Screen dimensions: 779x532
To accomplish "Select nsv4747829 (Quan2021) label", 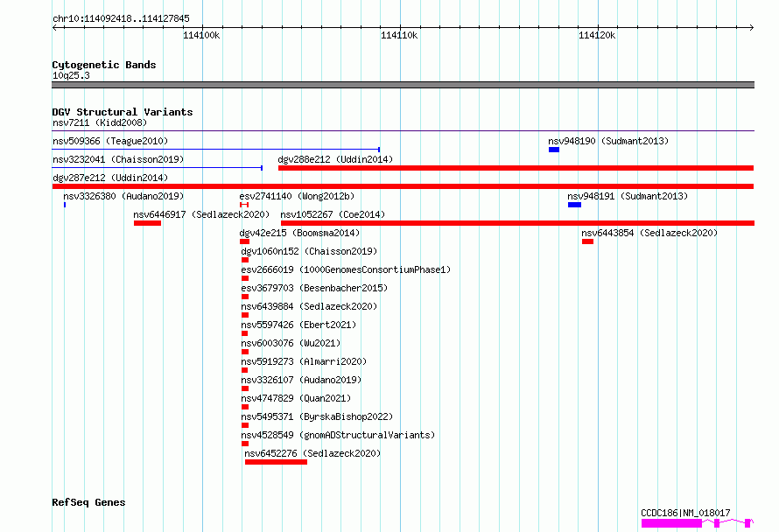I will coord(296,398).
